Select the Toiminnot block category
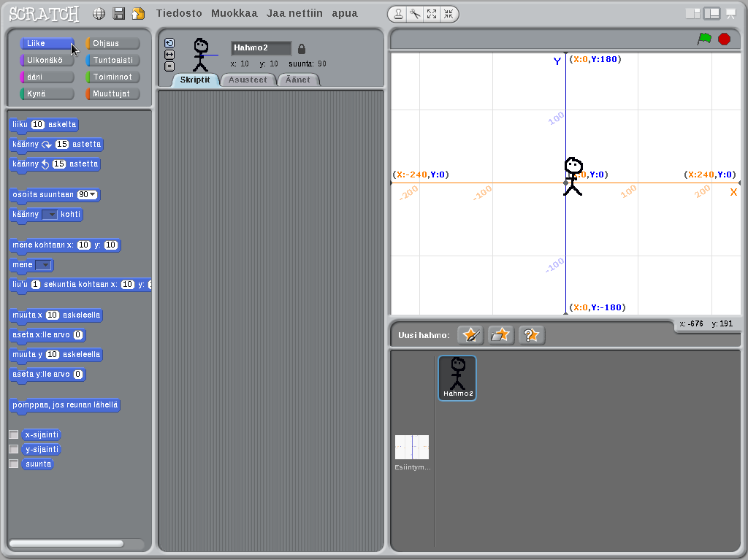 (112, 77)
